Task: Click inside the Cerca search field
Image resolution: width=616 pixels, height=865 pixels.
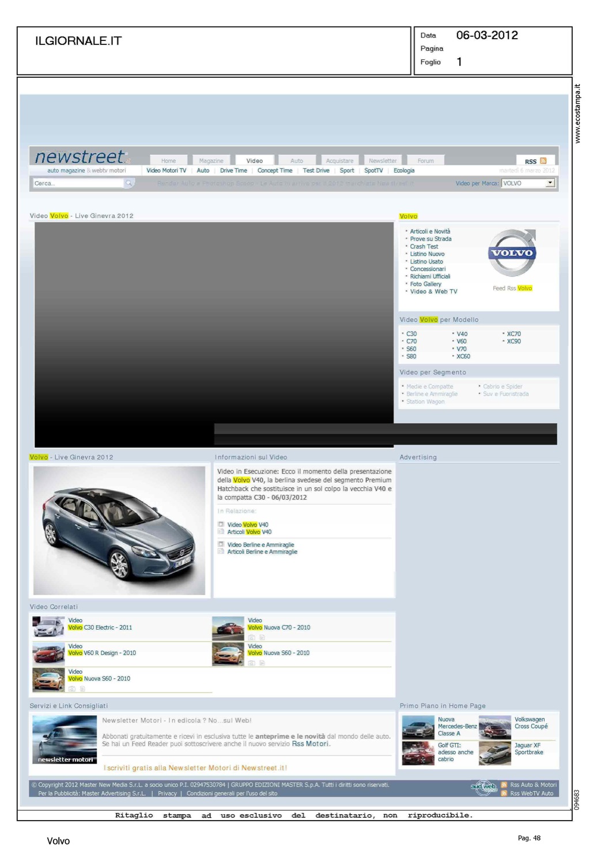Action: pyautogui.click(x=78, y=183)
